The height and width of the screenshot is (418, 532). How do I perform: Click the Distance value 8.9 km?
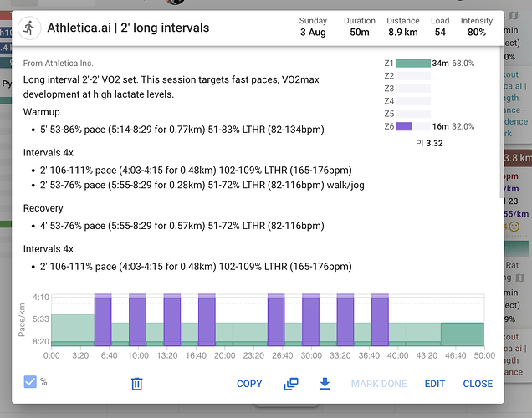pos(402,33)
